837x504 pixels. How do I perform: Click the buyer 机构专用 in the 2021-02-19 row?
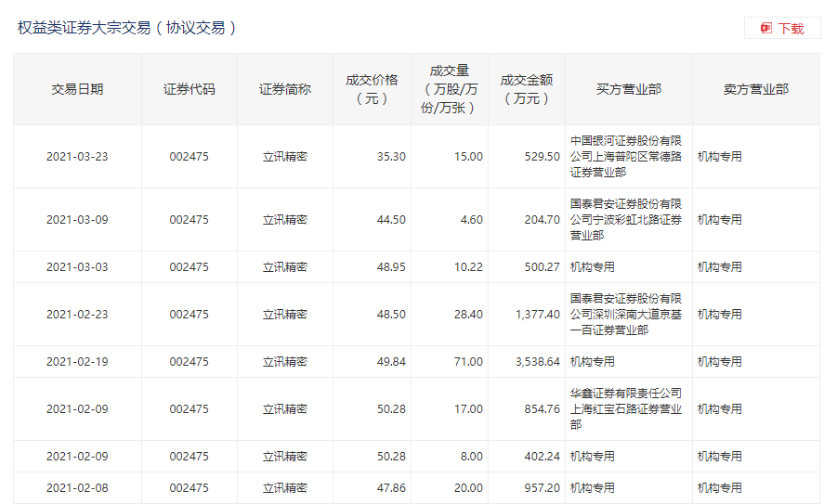point(593,362)
